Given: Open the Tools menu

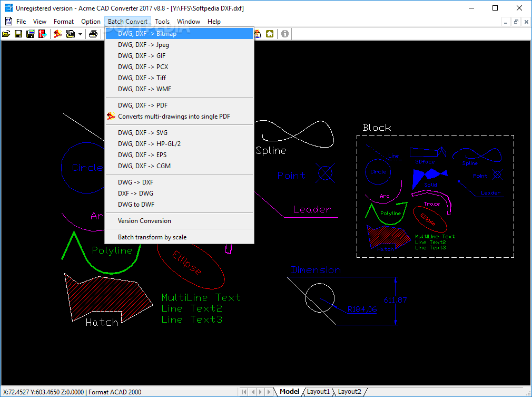Looking at the screenshot, I should pos(162,22).
